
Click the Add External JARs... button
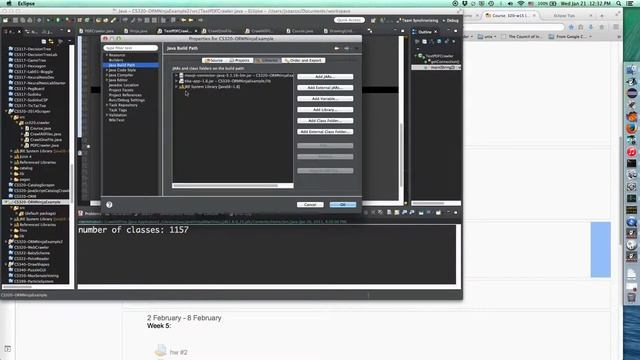point(325,88)
